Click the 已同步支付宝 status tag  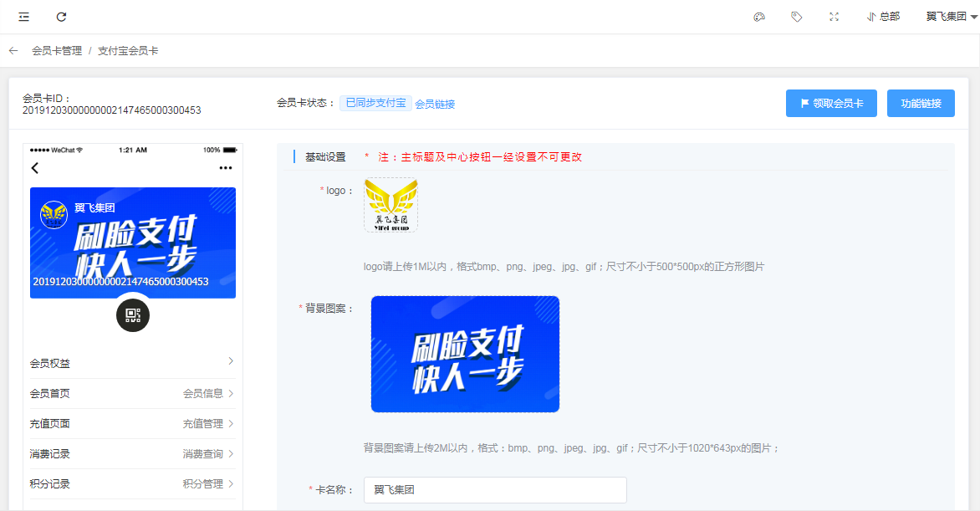(x=375, y=103)
